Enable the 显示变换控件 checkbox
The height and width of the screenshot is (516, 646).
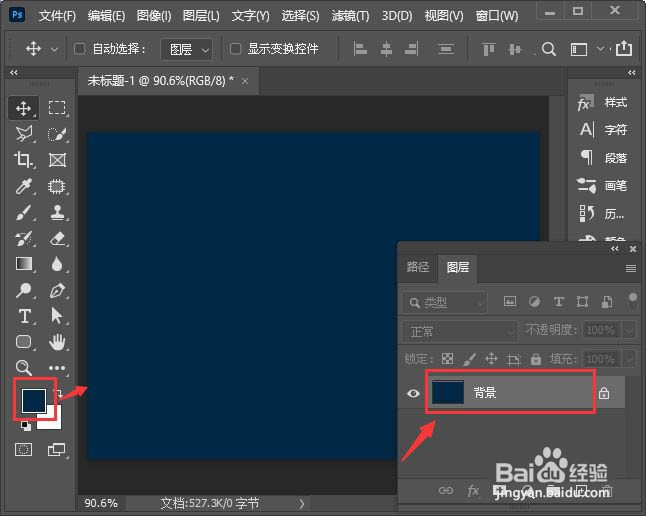(x=235, y=49)
